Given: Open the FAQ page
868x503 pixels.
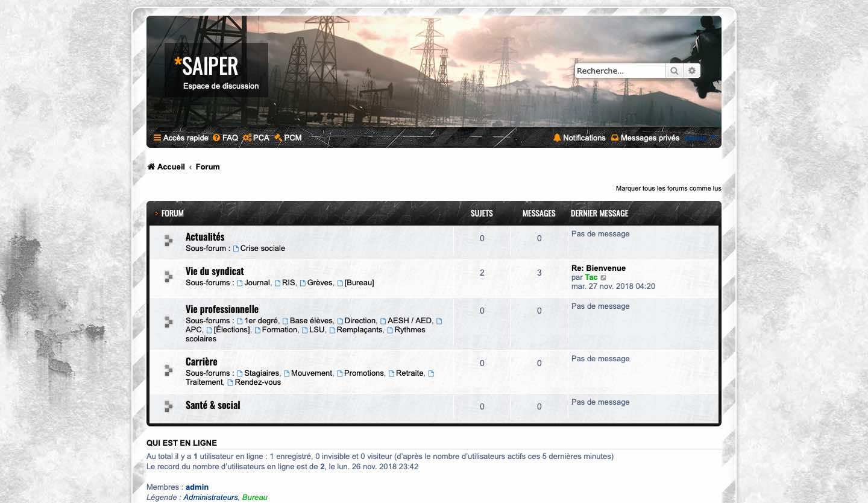Looking at the screenshot, I should pyautogui.click(x=225, y=138).
